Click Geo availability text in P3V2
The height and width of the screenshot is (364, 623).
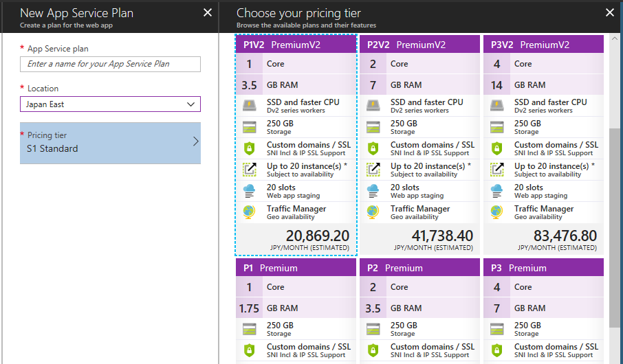[538, 217]
